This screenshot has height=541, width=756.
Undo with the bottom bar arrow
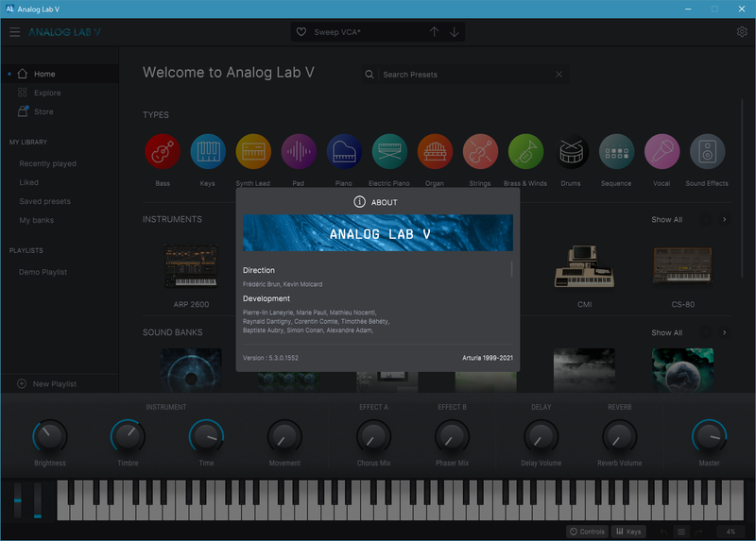pos(663,532)
